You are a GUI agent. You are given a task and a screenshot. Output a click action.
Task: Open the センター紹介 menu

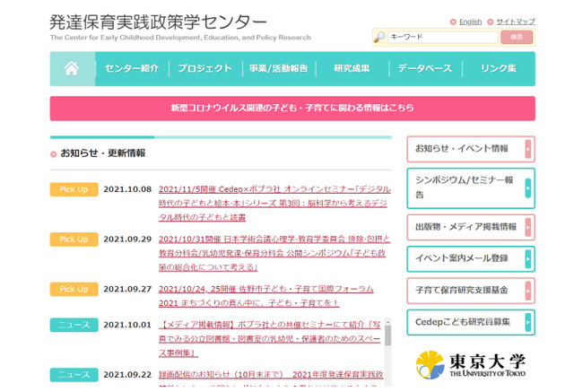[132, 68]
